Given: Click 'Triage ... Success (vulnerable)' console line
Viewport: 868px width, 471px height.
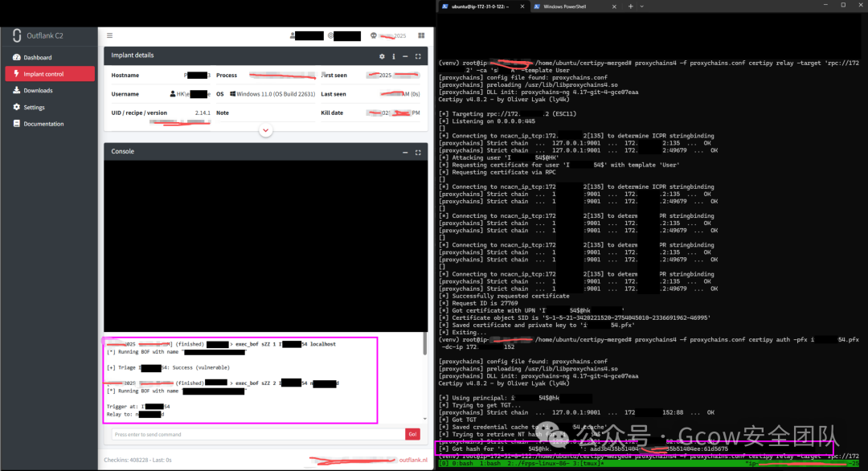Looking at the screenshot, I should click(168, 367).
